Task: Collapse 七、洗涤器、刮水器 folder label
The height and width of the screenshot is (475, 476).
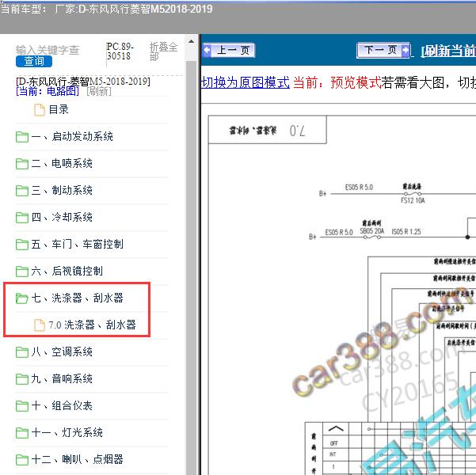Action: coord(77,298)
